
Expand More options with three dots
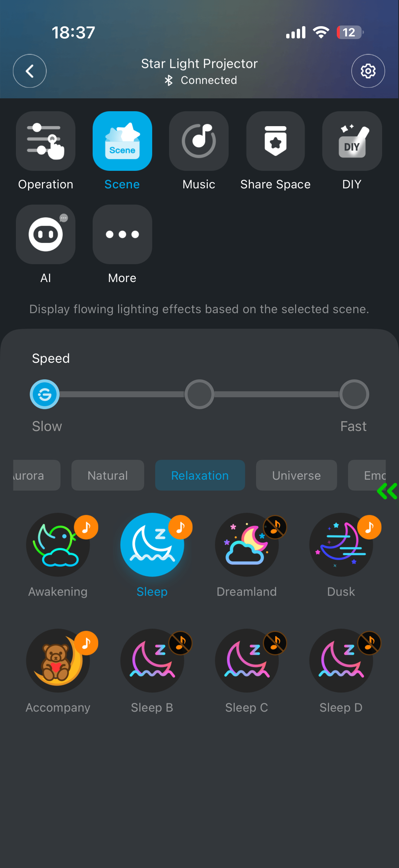pos(122,234)
